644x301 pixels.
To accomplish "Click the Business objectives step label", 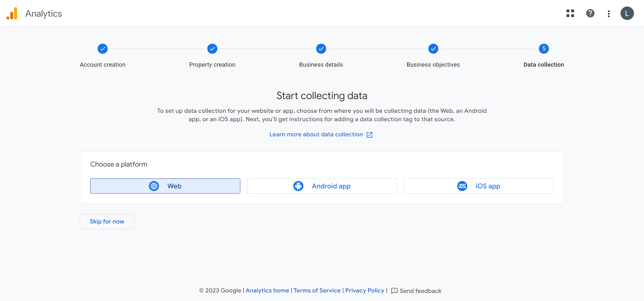I will coord(433,65).
